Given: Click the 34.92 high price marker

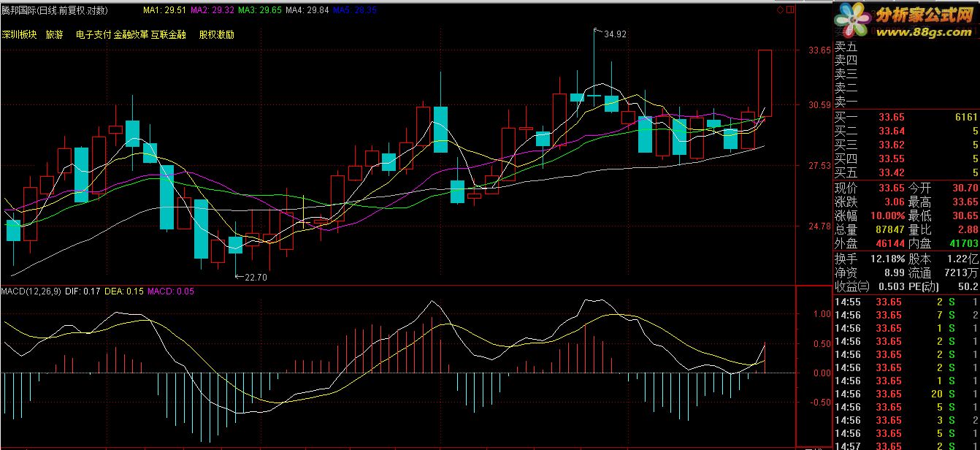Looking at the screenshot, I should tap(616, 34).
